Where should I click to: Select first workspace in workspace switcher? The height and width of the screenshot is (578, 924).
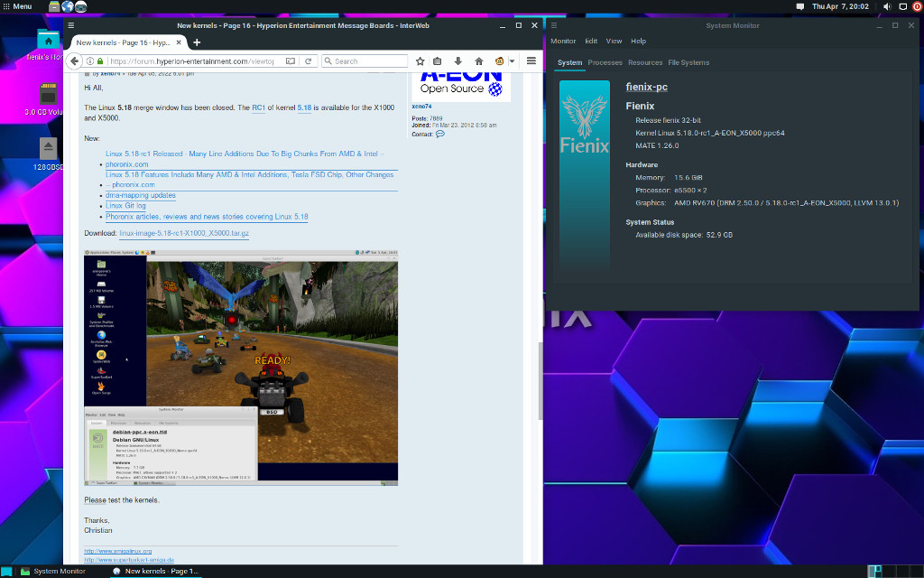pyautogui.click(x=874, y=571)
